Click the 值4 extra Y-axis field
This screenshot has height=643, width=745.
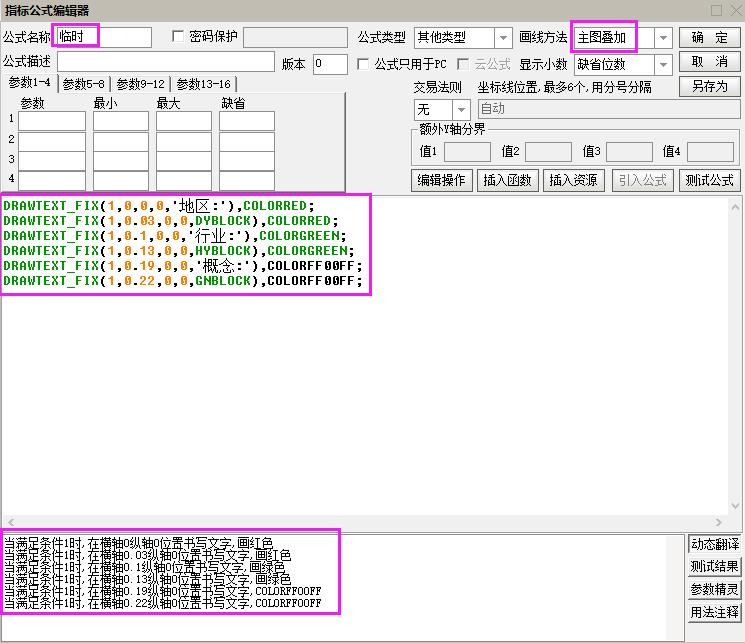pos(711,152)
